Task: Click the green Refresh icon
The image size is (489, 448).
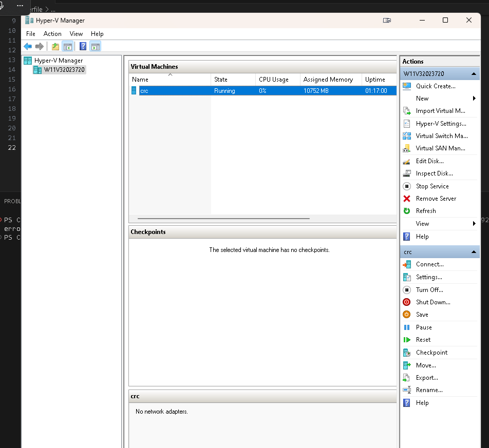Action: [x=407, y=211]
